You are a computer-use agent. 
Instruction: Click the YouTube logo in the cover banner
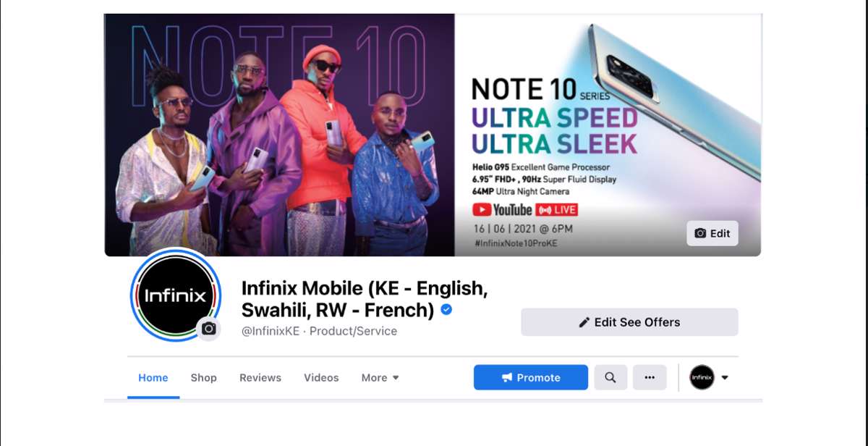point(503,210)
